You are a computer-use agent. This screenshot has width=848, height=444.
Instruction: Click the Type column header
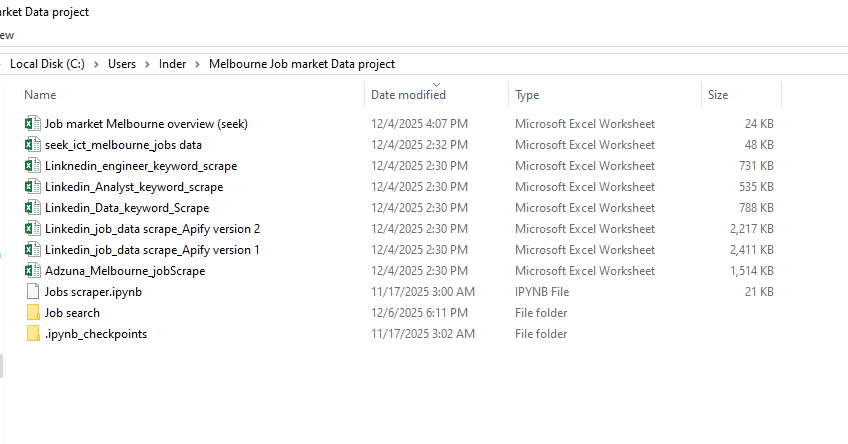point(527,95)
